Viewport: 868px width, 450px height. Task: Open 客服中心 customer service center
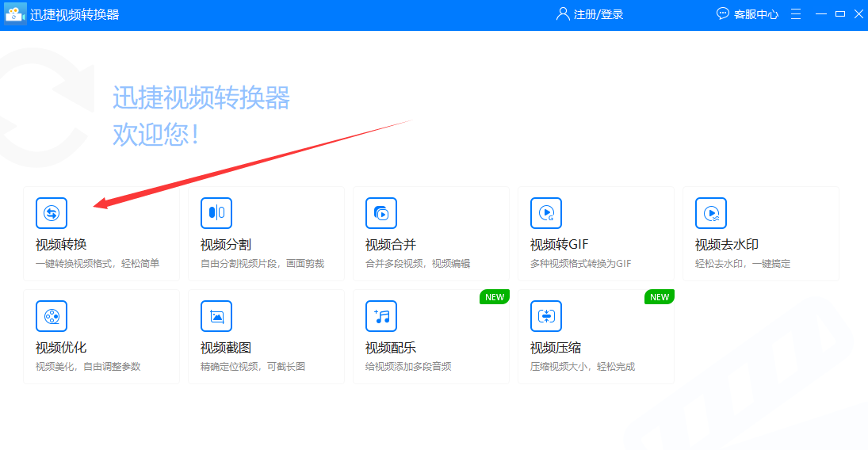[x=756, y=14]
